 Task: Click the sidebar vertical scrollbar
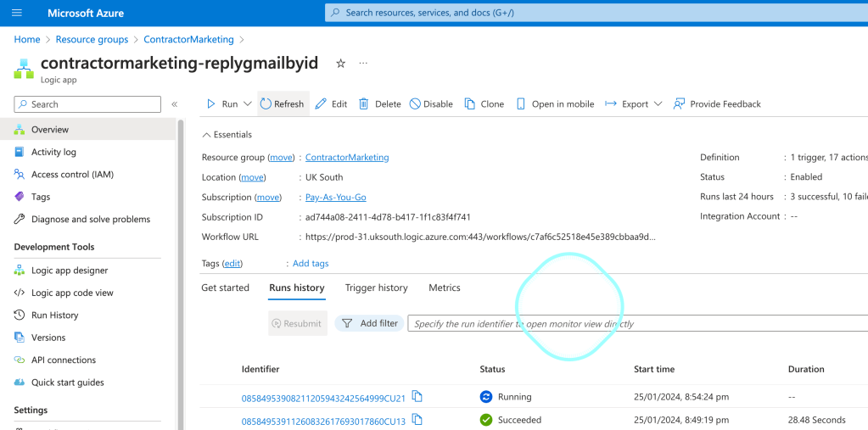pyautogui.click(x=180, y=274)
